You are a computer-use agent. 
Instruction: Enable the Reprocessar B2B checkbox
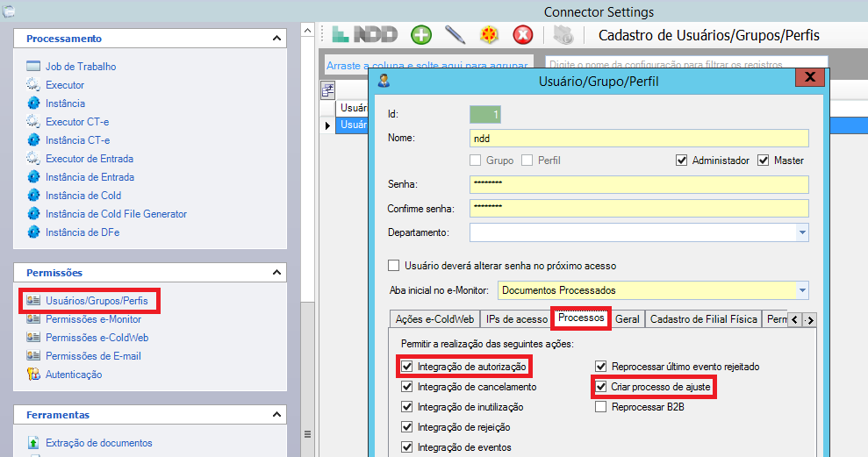pos(600,407)
